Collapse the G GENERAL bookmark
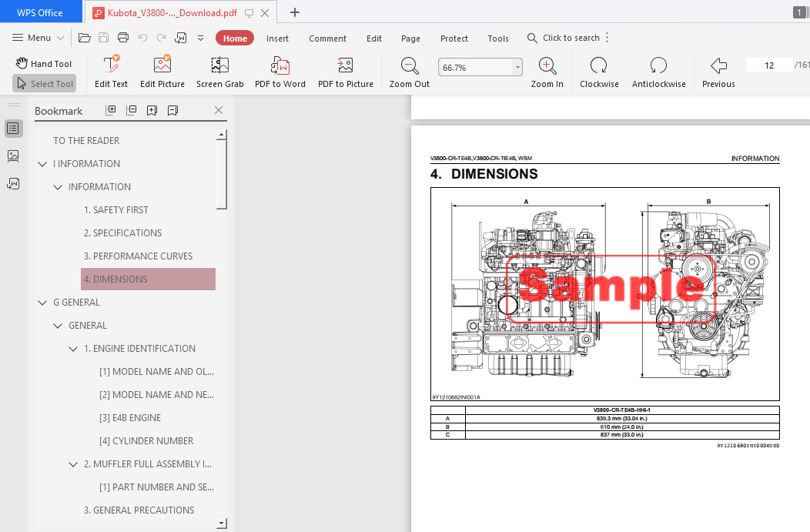Image resolution: width=810 pixels, height=532 pixels. coord(42,303)
